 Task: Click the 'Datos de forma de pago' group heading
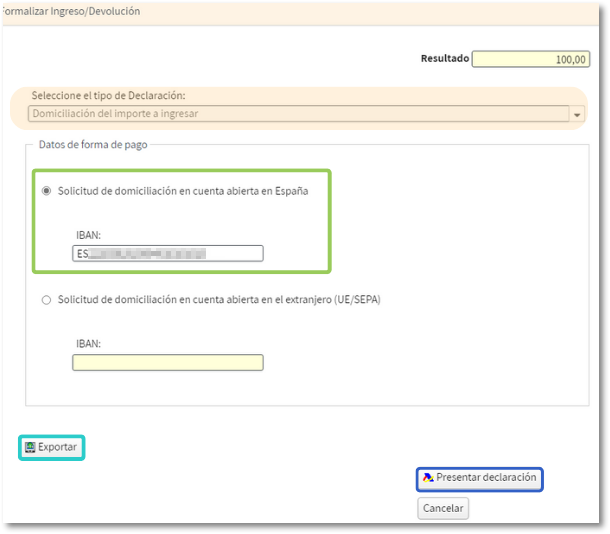93,145
